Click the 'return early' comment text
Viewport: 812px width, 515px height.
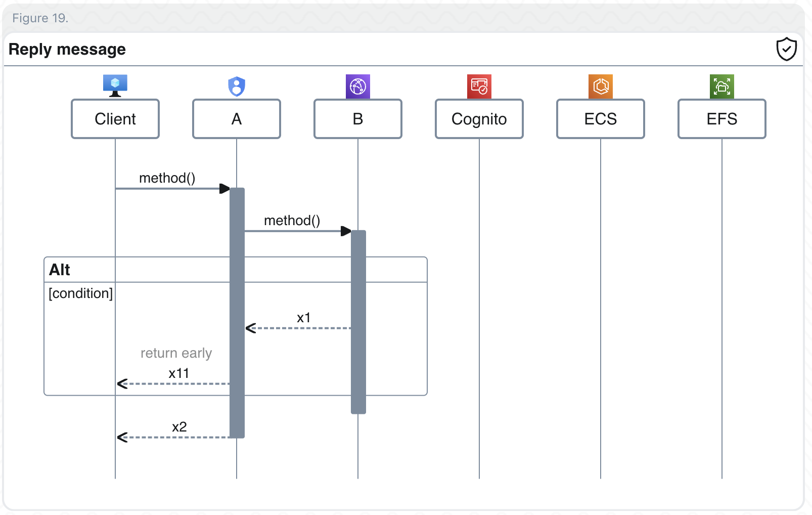(x=176, y=353)
